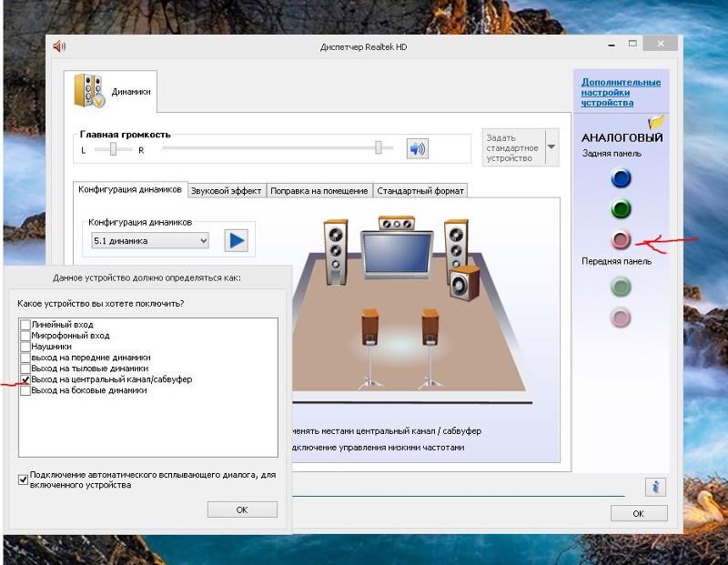Click OK in the Realtek HD main window
Image resolution: width=728 pixels, height=565 pixels.
click(x=639, y=513)
